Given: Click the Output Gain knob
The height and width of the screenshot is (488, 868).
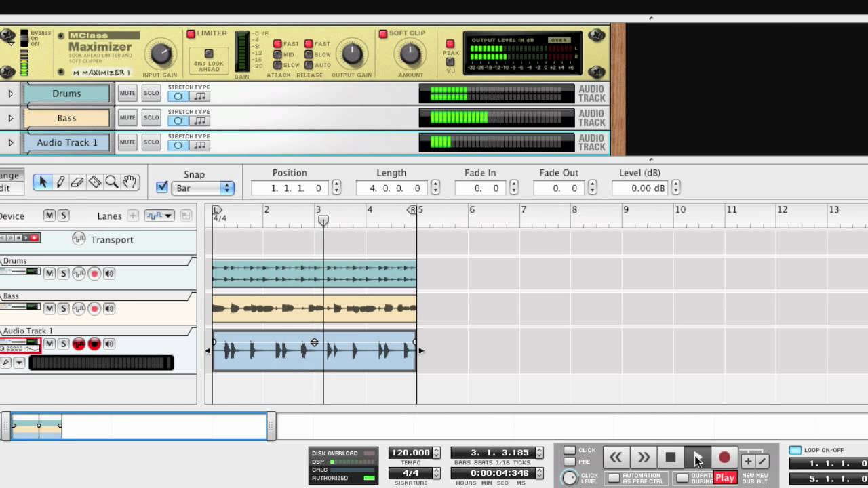Looking at the screenshot, I should coord(352,54).
